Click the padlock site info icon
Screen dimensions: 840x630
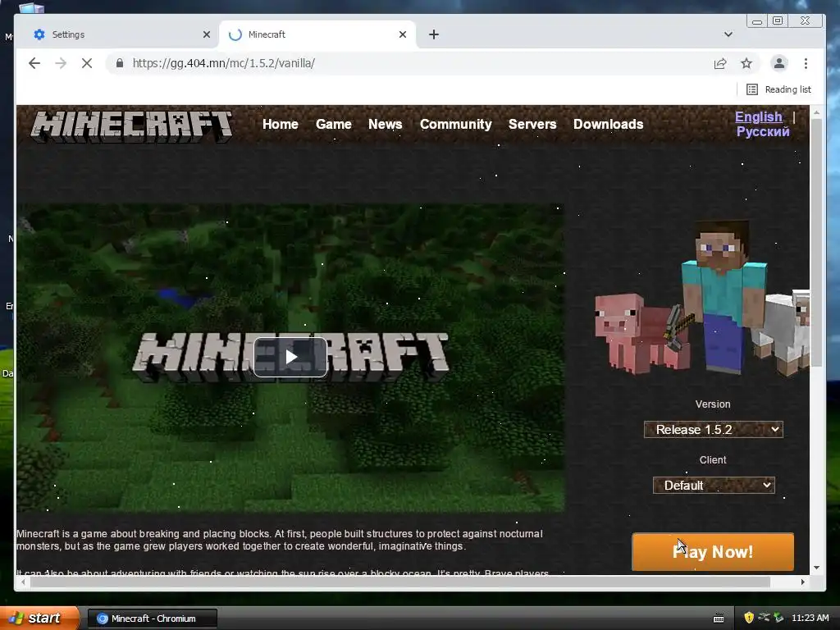[x=120, y=63]
